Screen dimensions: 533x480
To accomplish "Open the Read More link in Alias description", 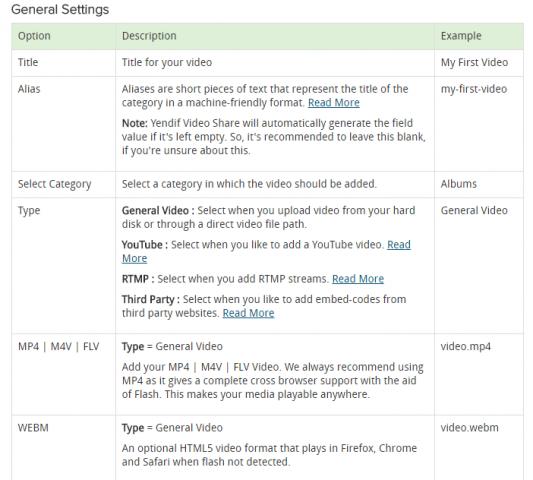I will [x=333, y=103].
